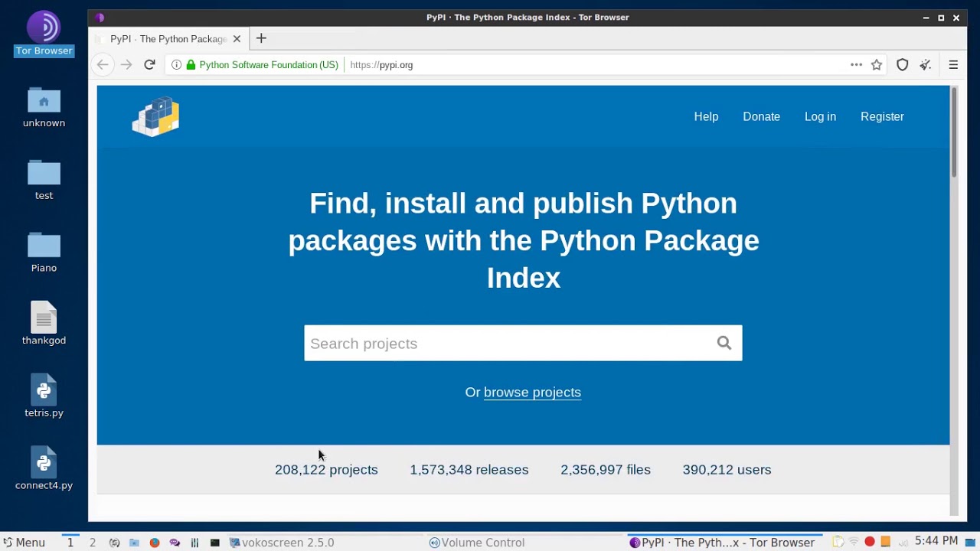980x551 pixels.
Task: Open a new tab with plus button
Action: coord(261,38)
